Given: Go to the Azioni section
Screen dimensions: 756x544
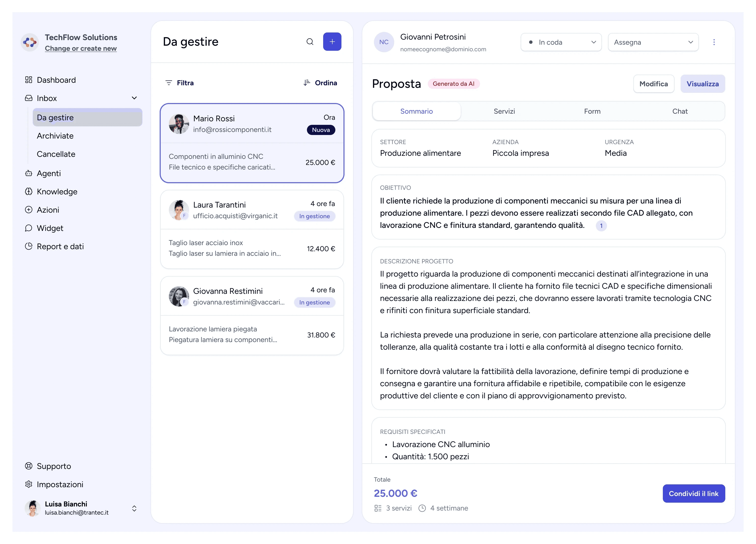Looking at the screenshot, I should 48,210.
